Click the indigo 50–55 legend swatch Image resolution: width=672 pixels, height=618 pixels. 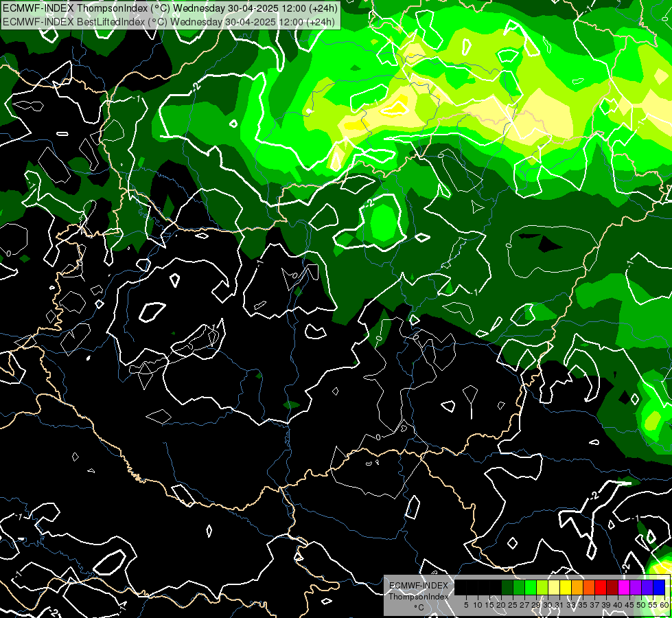[647, 587]
